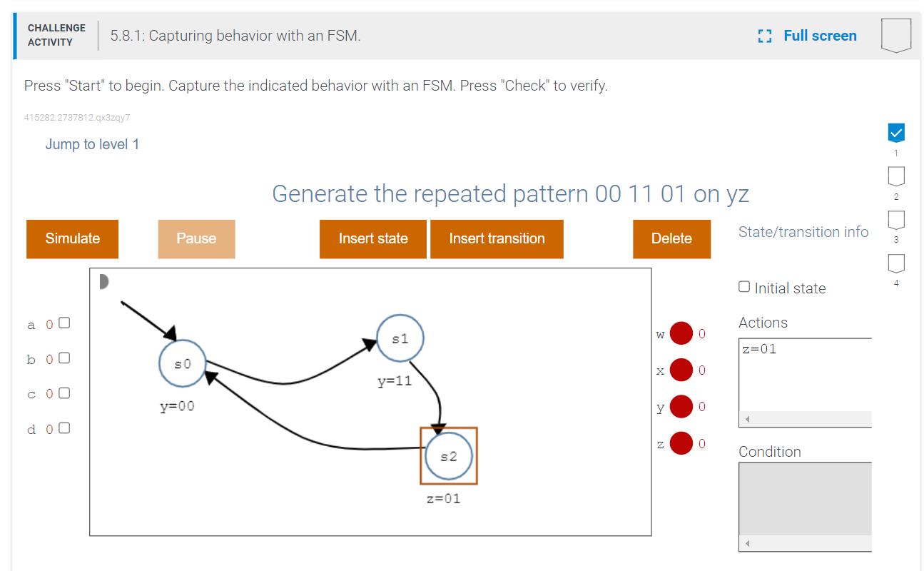Select the s0 state node
This screenshot has width=924, height=571.
tap(182, 363)
